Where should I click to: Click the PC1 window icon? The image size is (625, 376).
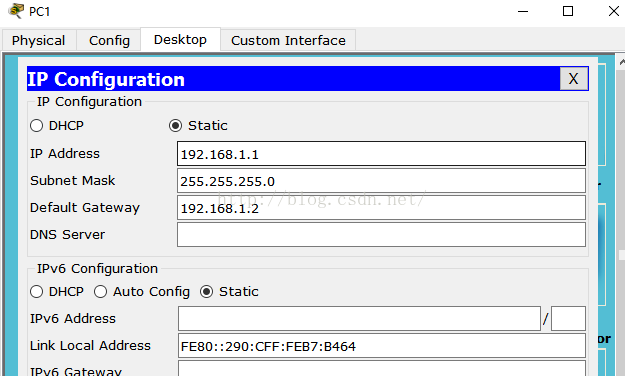[x=16, y=11]
